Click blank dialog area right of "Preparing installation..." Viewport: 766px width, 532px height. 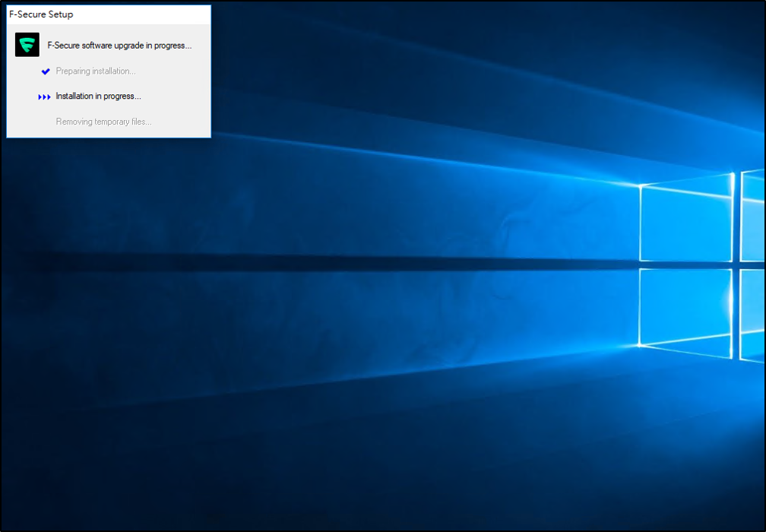pyautogui.click(x=175, y=71)
